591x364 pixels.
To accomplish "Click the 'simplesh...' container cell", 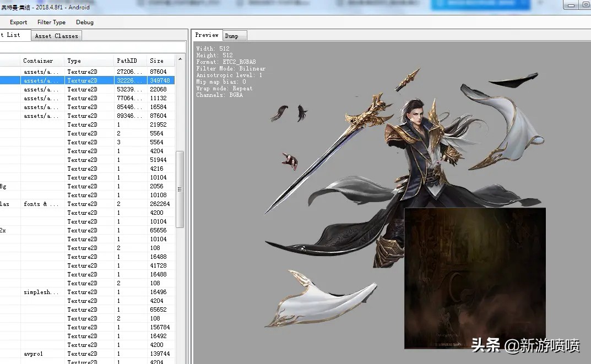I will [x=41, y=292].
